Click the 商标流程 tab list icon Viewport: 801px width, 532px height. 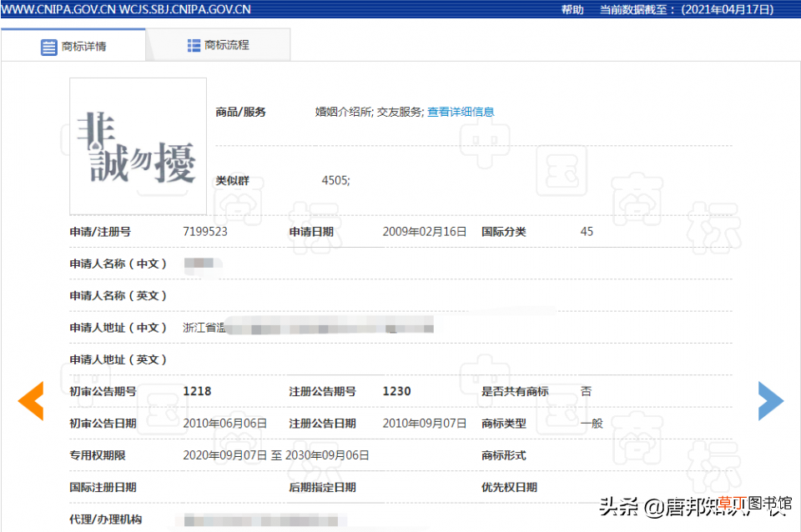pyautogui.click(x=194, y=45)
